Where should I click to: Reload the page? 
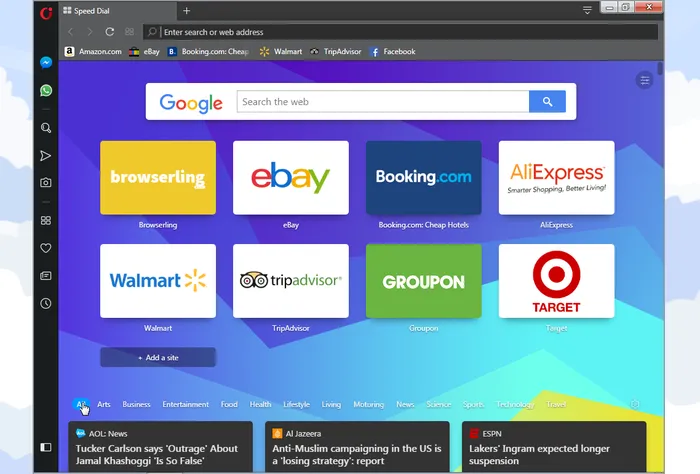click(x=109, y=32)
